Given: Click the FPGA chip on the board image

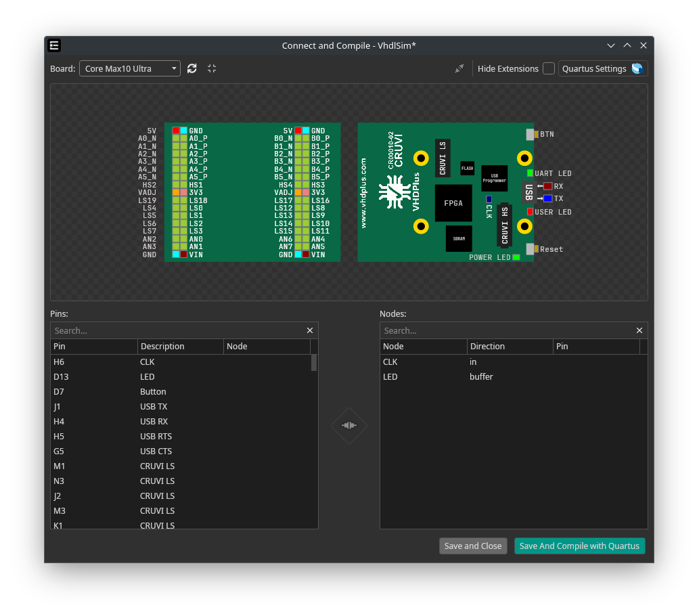Looking at the screenshot, I should (x=453, y=203).
